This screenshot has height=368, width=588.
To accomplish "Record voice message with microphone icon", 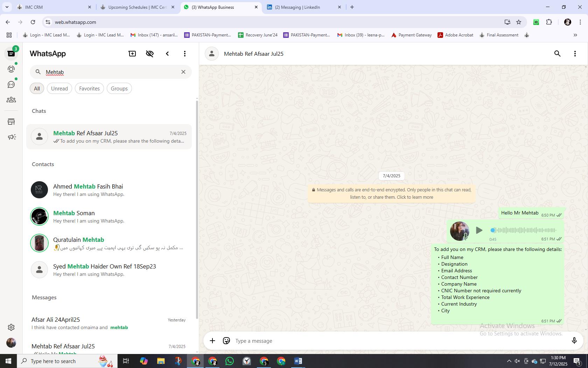I will 574,341.
